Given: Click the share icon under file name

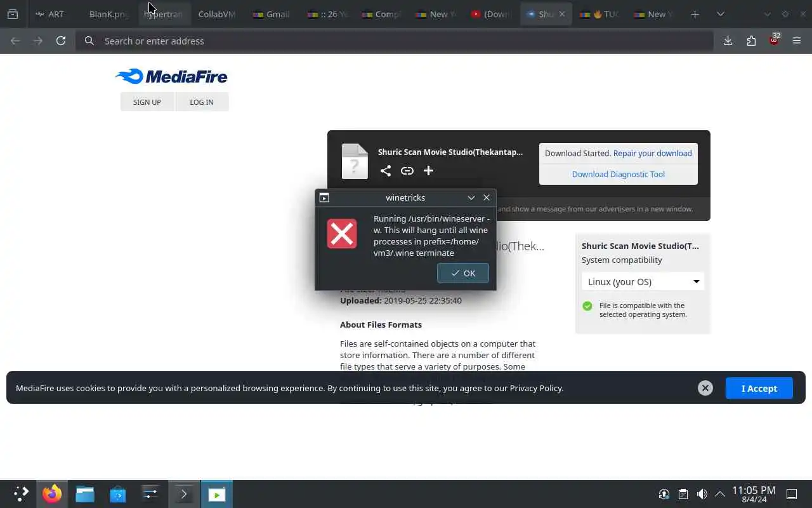Looking at the screenshot, I should click(x=386, y=170).
